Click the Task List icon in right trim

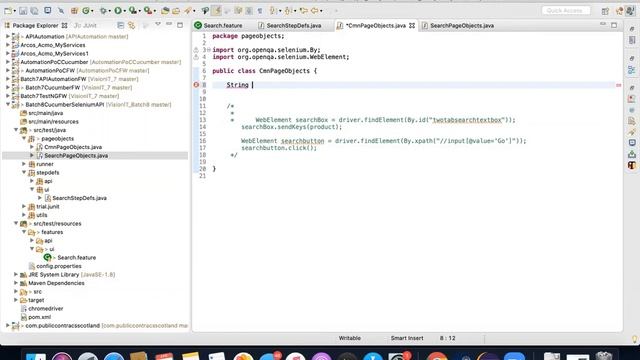tap(632, 40)
